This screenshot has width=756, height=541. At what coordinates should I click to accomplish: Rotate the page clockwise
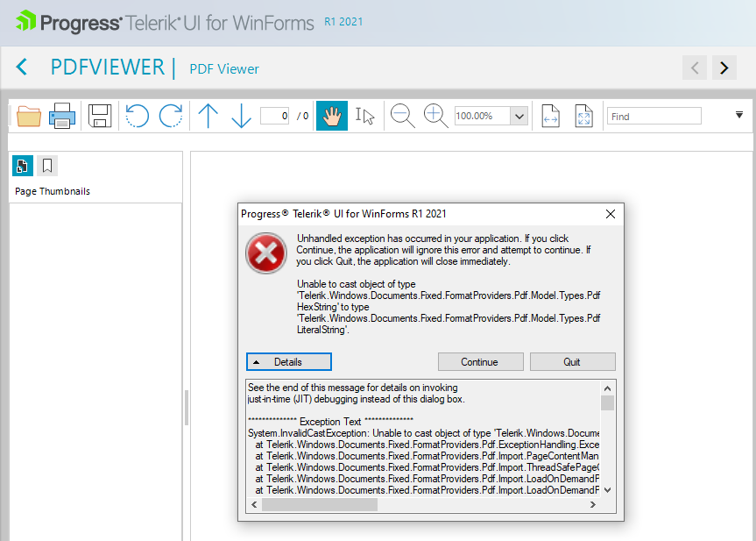point(171,116)
